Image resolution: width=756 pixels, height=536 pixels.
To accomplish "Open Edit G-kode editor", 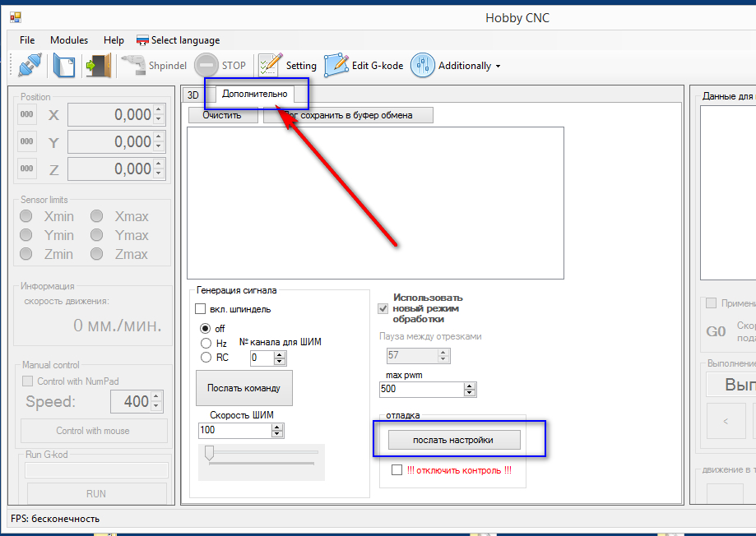I will tap(364, 65).
